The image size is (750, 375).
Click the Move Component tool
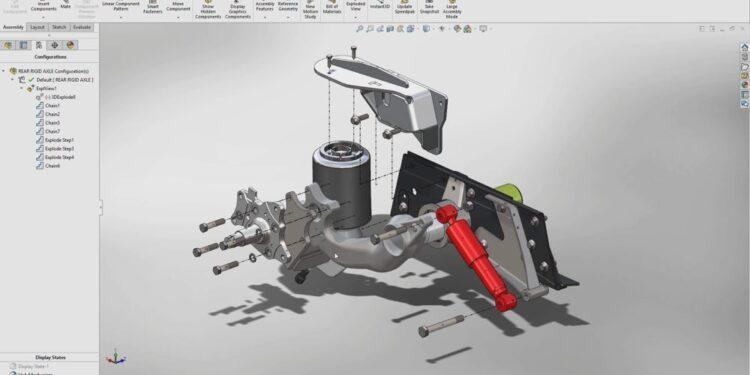tap(178, 5)
